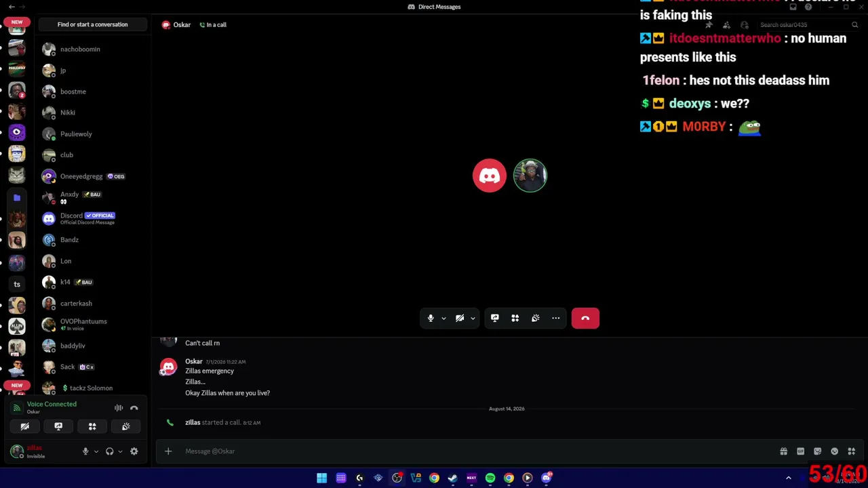868x488 pixels.
Task: Open Apps launcher in message bar
Action: pyautogui.click(x=852, y=451)
